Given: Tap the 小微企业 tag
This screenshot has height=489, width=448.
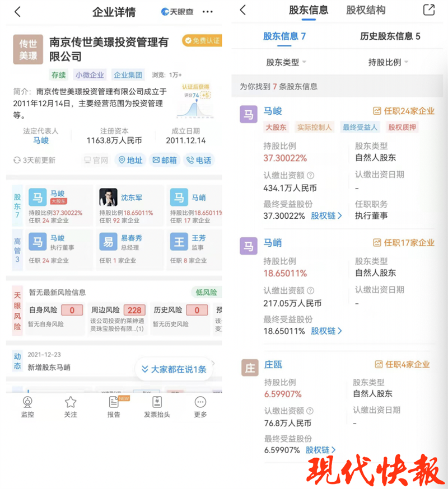Looking at the screenshot, I should point(89,75).
